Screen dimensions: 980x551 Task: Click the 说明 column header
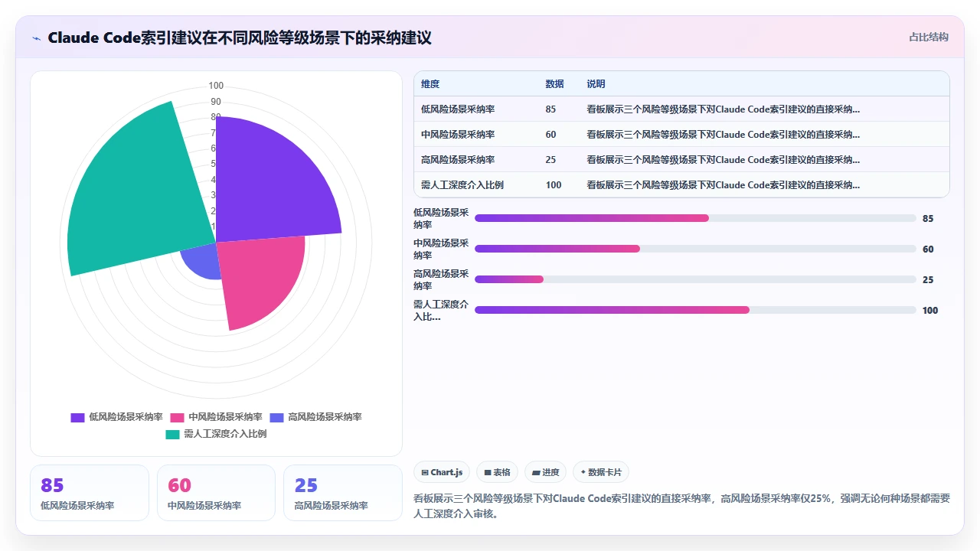tap(596, 83)
